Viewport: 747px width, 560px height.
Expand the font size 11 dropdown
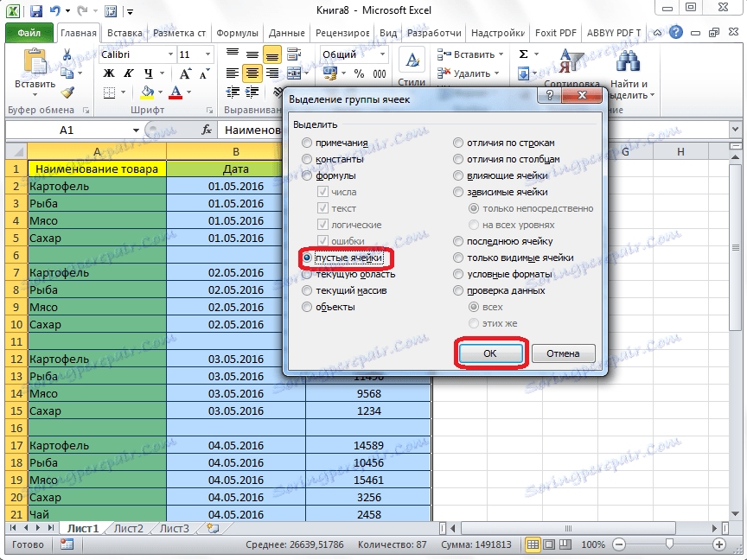point(208,54)
